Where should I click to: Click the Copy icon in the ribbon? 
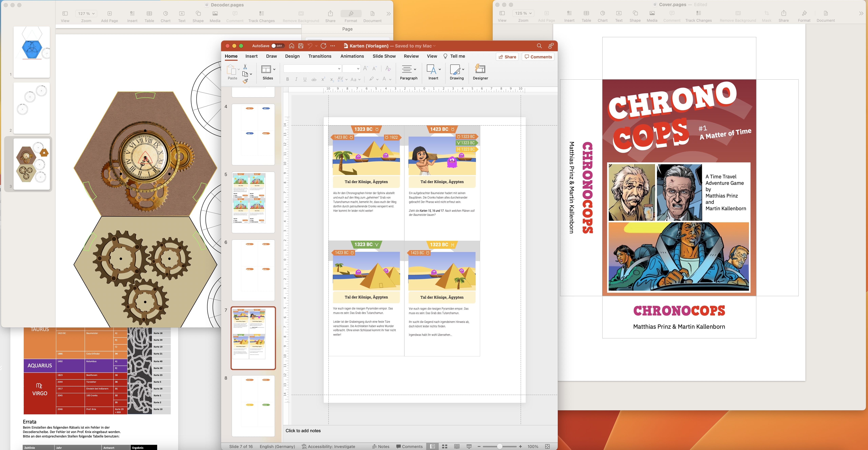click(245, 74)
